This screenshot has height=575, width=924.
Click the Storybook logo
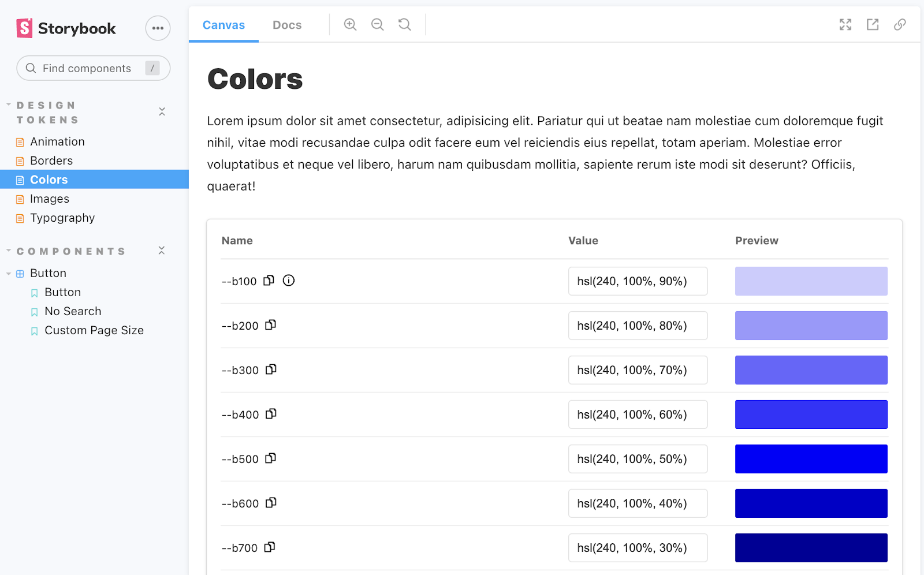tap(66, 28)
